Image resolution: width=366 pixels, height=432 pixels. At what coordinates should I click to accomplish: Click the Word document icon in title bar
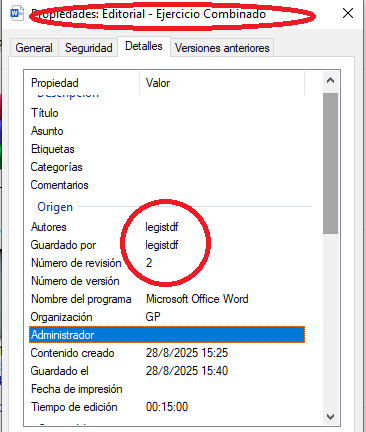pos(17,14)
